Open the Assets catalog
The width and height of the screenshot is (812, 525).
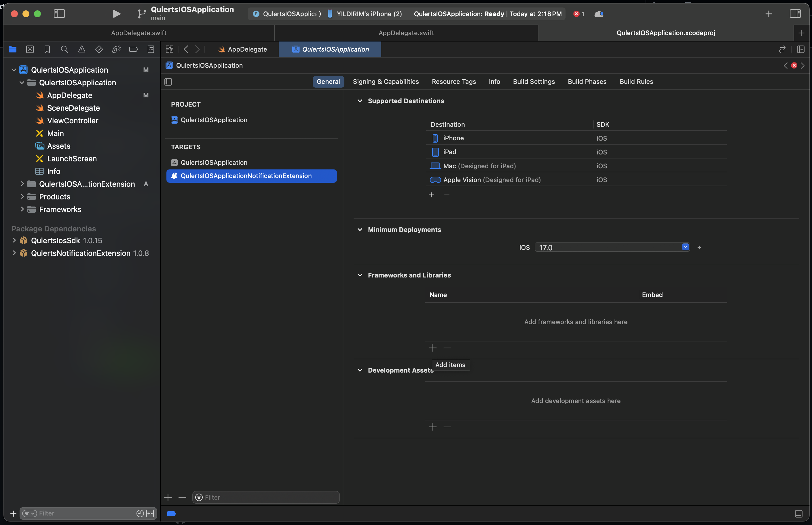click(58, 146)
